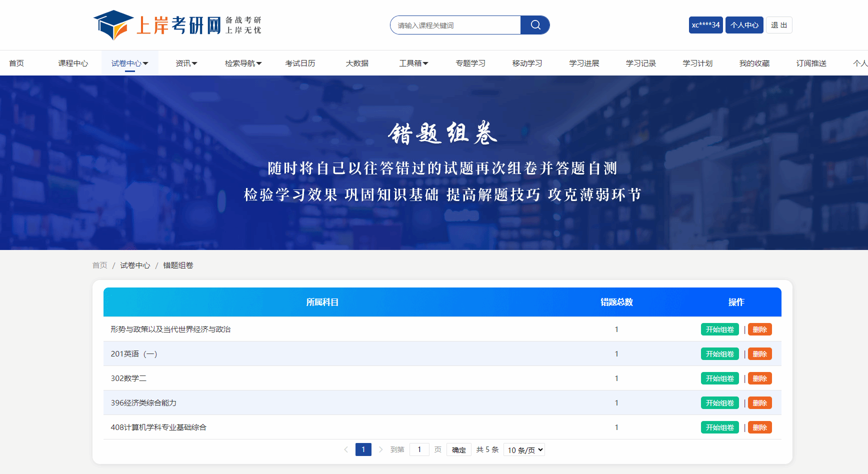Open the 检索导航 dropdown menu

click(243, 63)
